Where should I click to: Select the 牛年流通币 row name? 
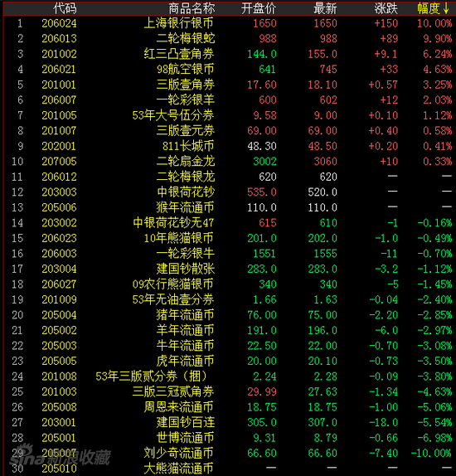185,346
